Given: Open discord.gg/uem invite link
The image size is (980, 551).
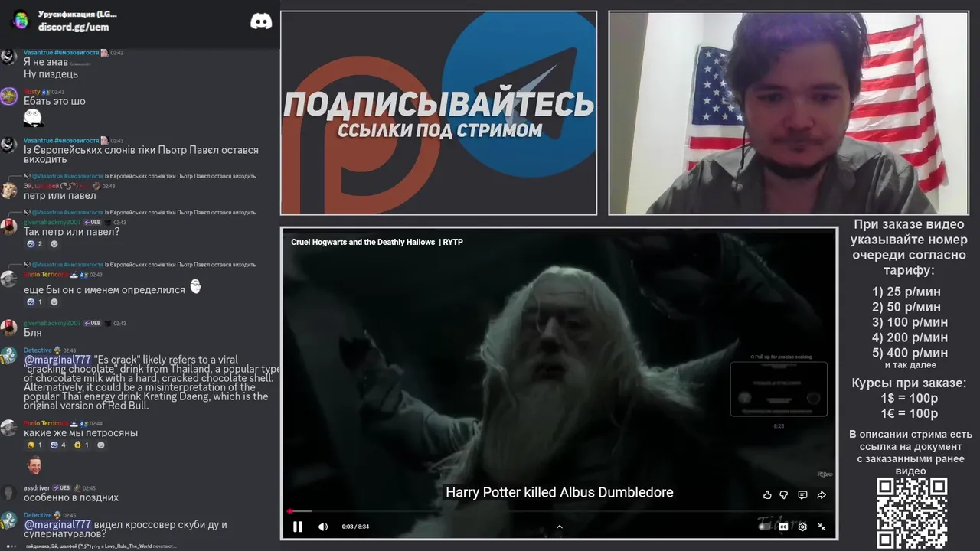Looking at the screenshot, I should (x=73, y=28).
